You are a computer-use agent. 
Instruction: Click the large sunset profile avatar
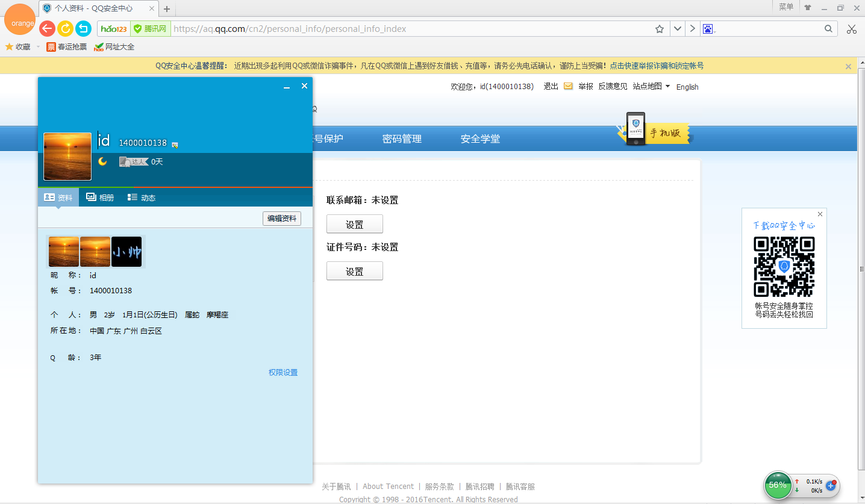pyautogui.click(x=67, y=157)
